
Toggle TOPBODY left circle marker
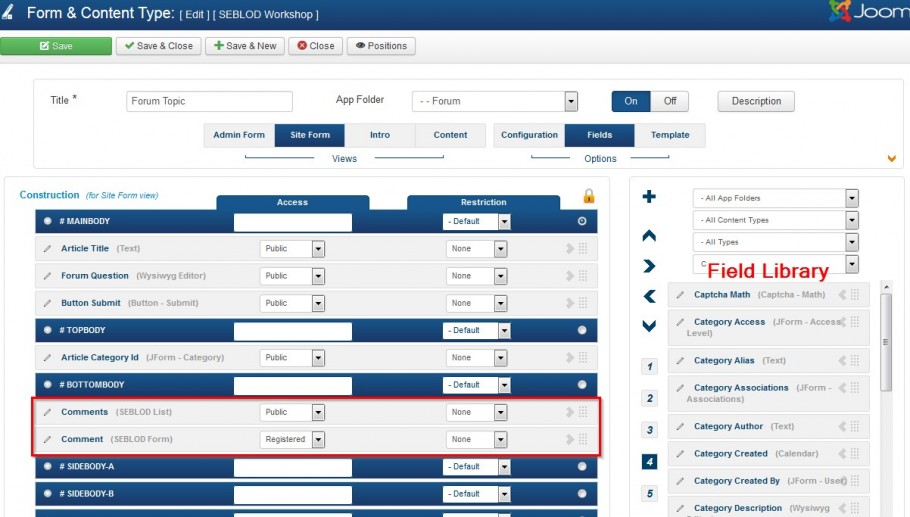click(48, 330)
